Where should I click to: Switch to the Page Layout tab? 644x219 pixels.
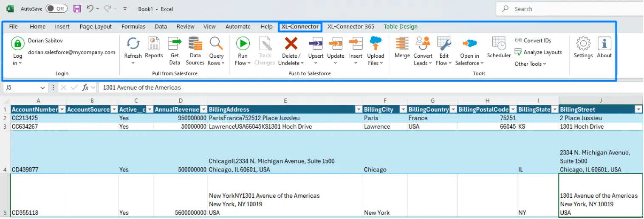[96, 26]
